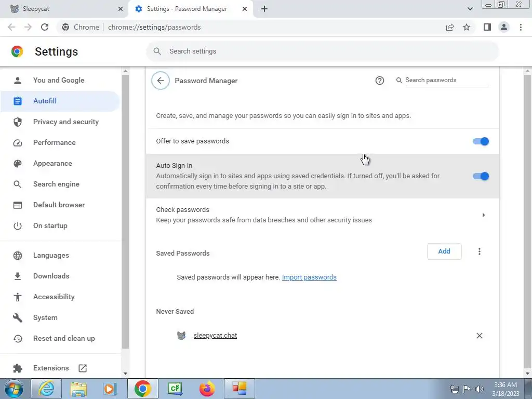Open Downloads settings

tap(60, 276)
